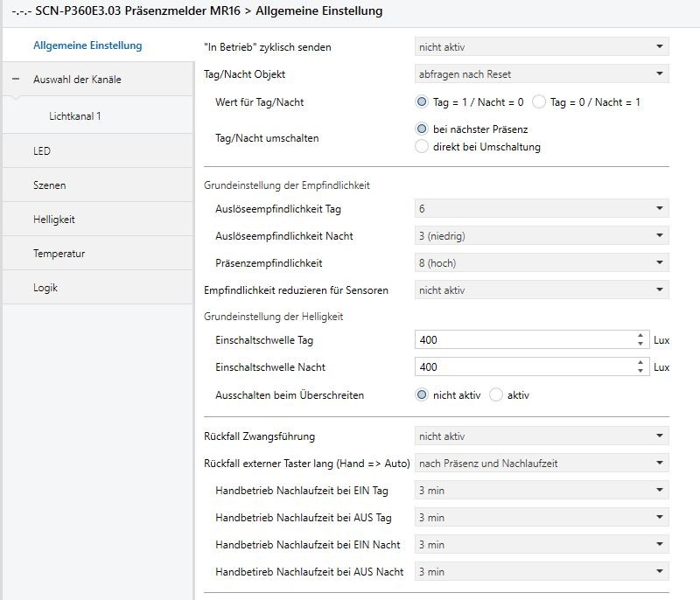The width and height of the screenshot is (700, 600).
Task: Select Tag = 0 / Nacht = 1 option
Action: (x=539, y=102)
